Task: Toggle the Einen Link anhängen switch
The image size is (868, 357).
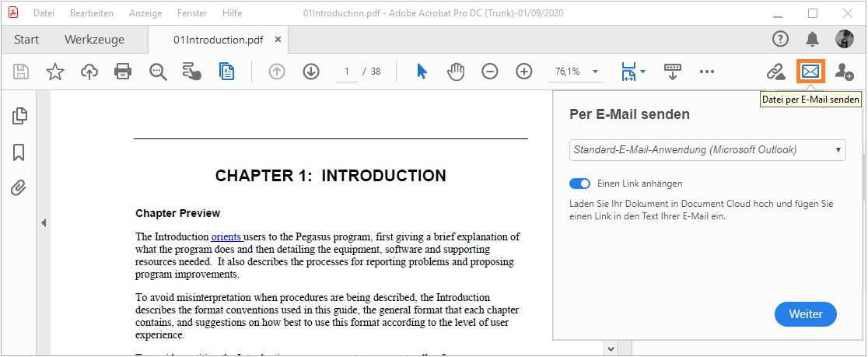Action: tap(579, 184)
